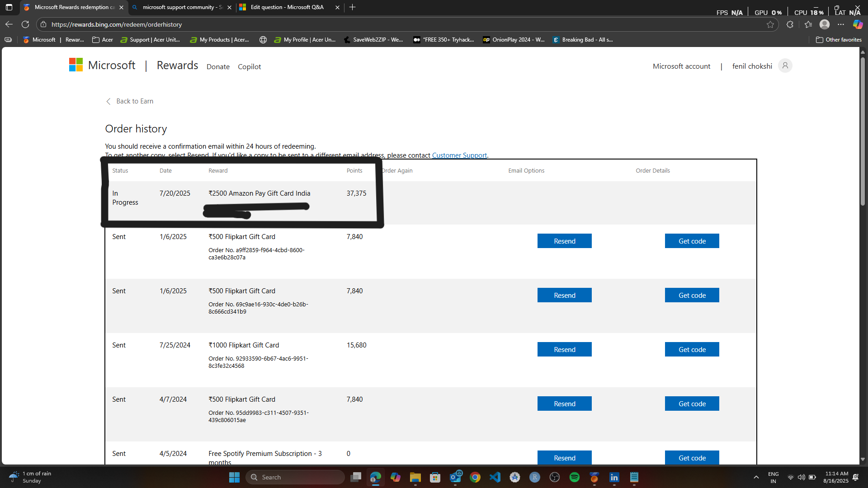Refresh the Rewards order history page
This screenshot has width=868, height=488.
coord(25,24)
